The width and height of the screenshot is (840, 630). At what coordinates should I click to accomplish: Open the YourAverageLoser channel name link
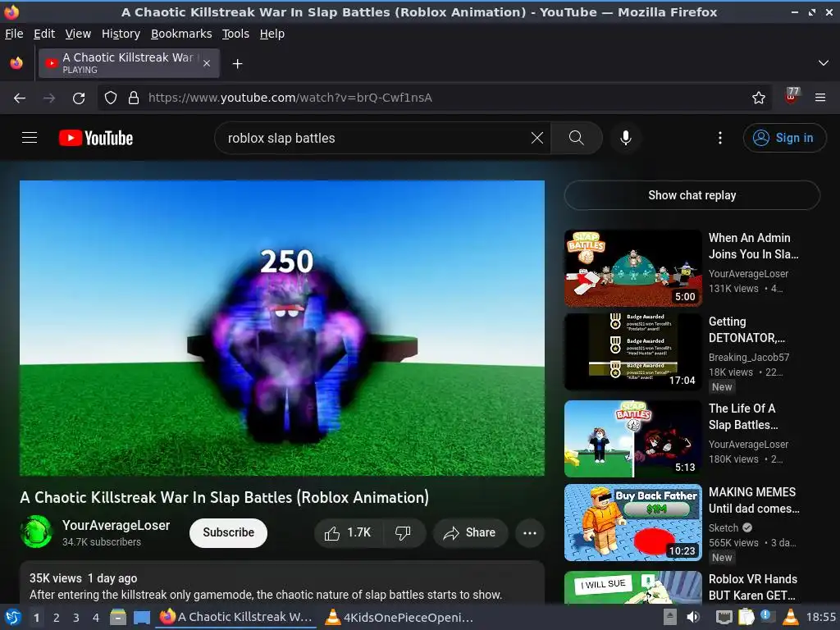(116, 525)
